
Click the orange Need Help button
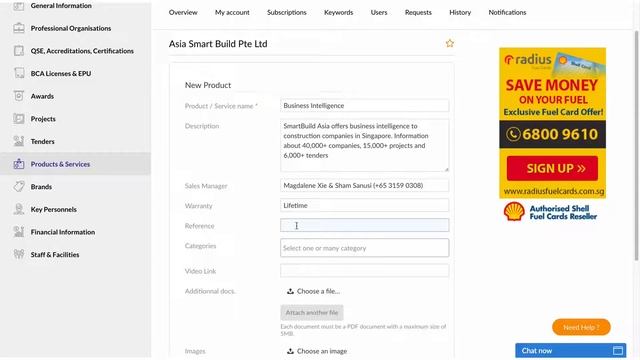(581, 327)
